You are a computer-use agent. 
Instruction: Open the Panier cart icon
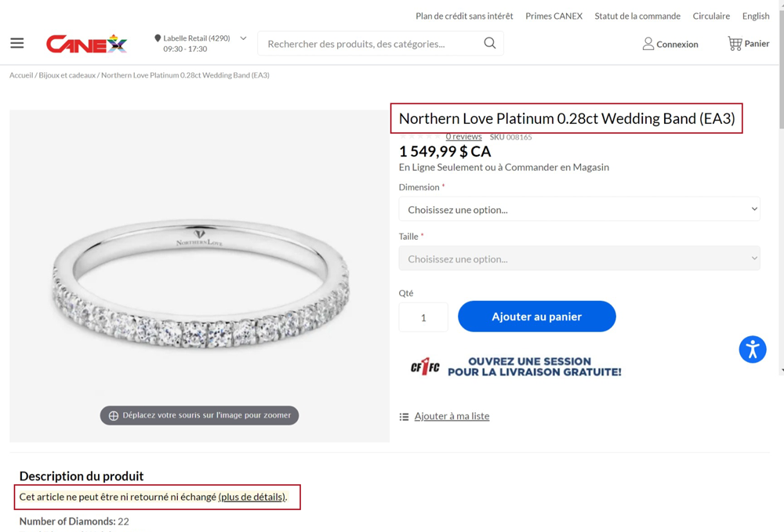click(x=735, y=43)
